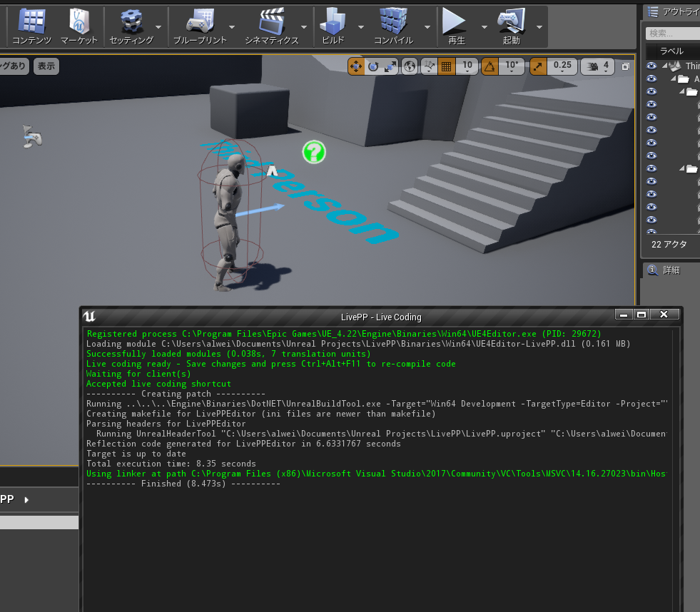Screen dimensions: 700x612
Task: Click the ライティングあり lit mode button
Action: (14, 66)
